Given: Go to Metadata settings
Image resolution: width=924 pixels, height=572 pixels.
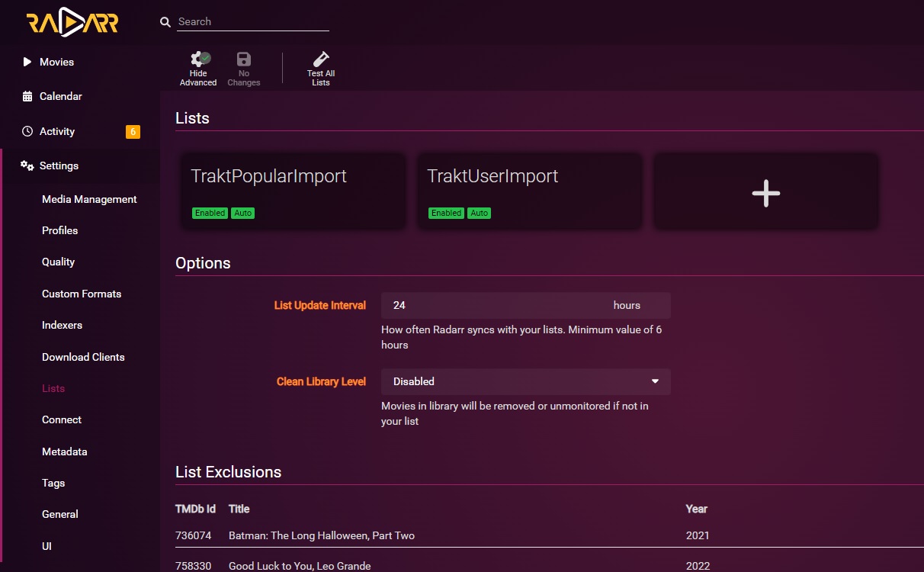Looking at the screenshot, I should [65, 451].
